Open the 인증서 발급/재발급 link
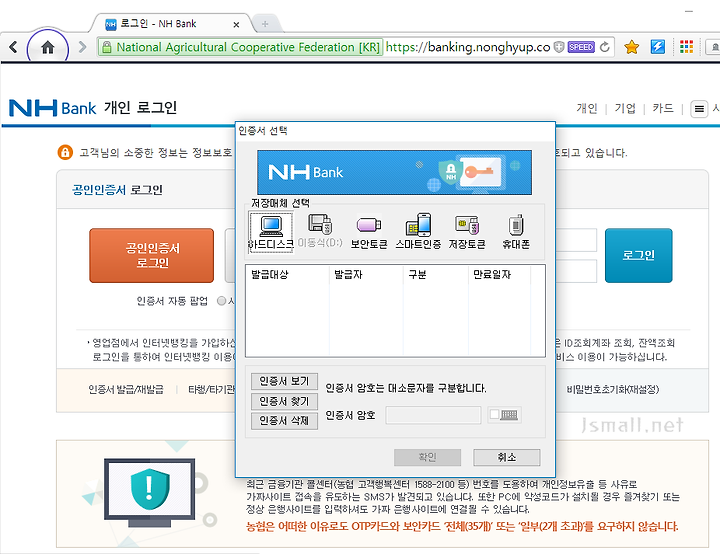 click(x=126, y=390)
